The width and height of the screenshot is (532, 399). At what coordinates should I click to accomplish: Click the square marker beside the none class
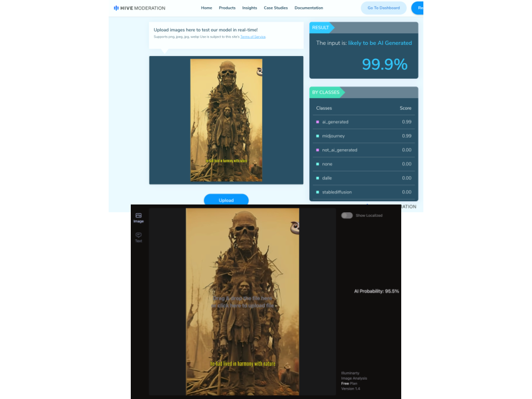point(318,164)
